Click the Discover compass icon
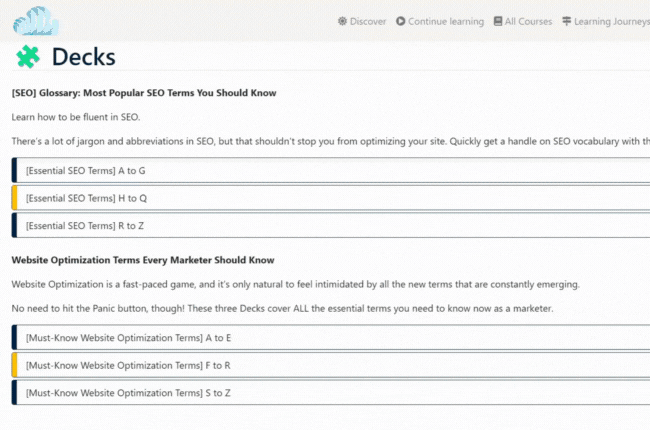Viewport: 650px width, 430px height. pos(343,21)
